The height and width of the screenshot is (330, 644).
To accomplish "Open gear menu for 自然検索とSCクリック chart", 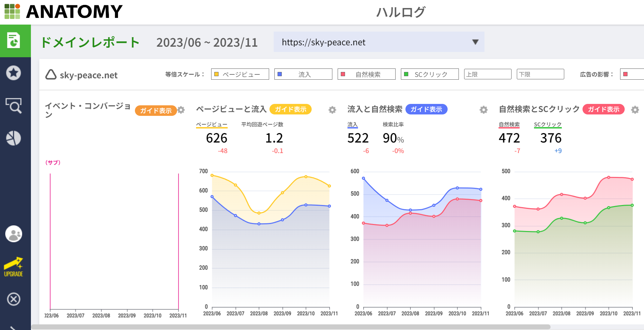I will tap(635, 110).
